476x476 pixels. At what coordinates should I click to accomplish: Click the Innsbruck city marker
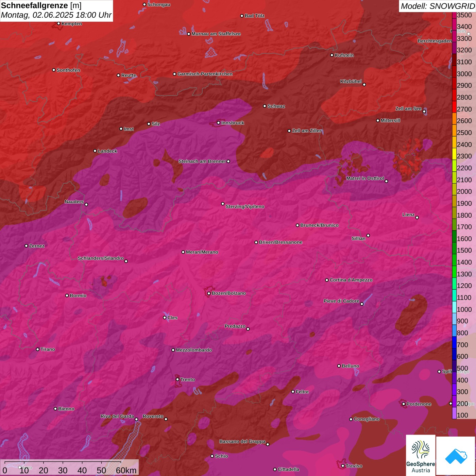click(219, 123)
